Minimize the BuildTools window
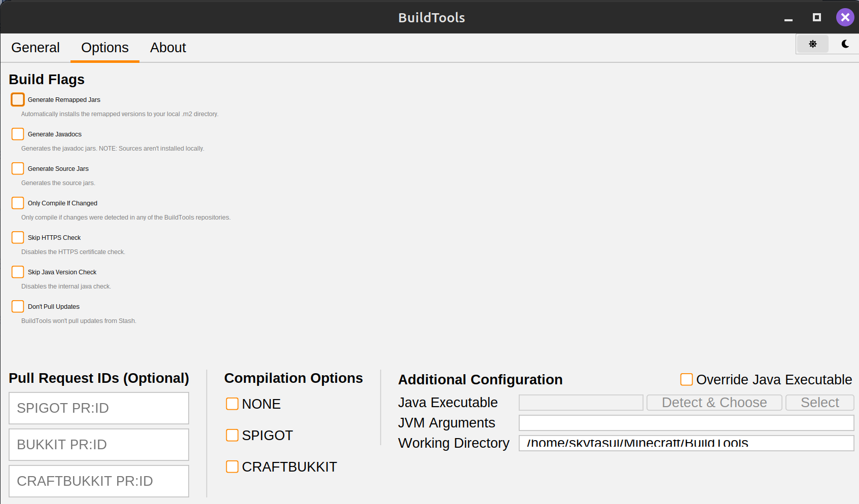The height and width of the screenshot is (504, 859). [x=788, y=19]
